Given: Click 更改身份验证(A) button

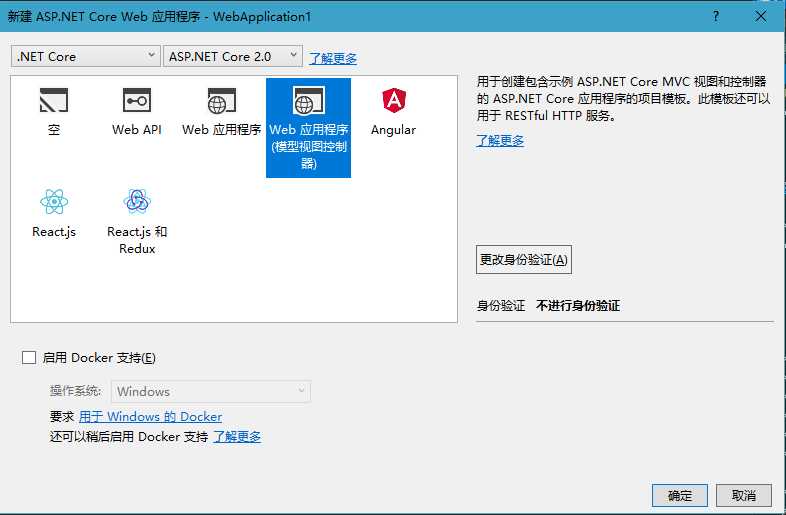Looking at the screenshot, I should pos(524,259).
